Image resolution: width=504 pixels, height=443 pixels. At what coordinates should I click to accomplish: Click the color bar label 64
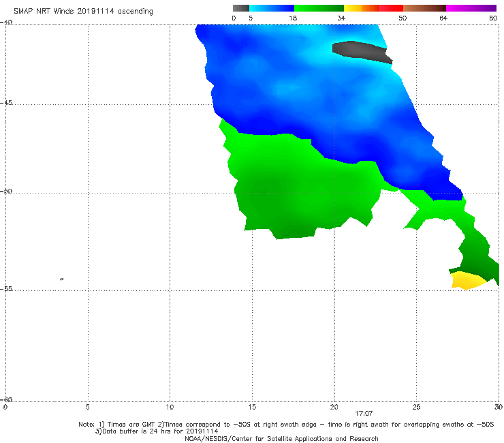(443, 18)
